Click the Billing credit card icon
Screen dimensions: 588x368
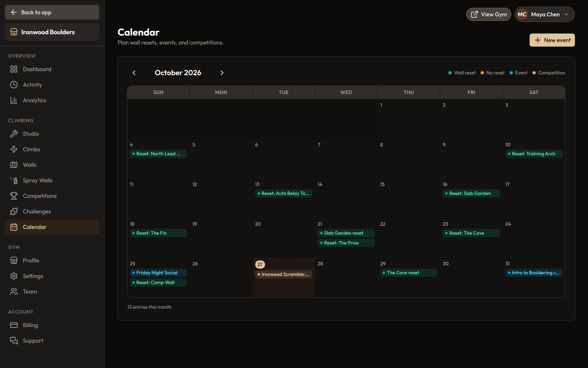click(x=14, y=325)
